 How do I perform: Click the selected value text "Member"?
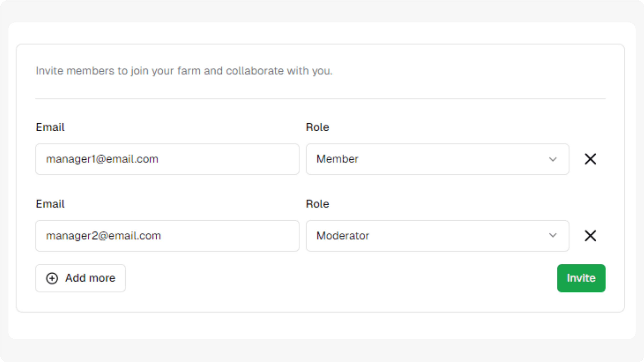338,159
